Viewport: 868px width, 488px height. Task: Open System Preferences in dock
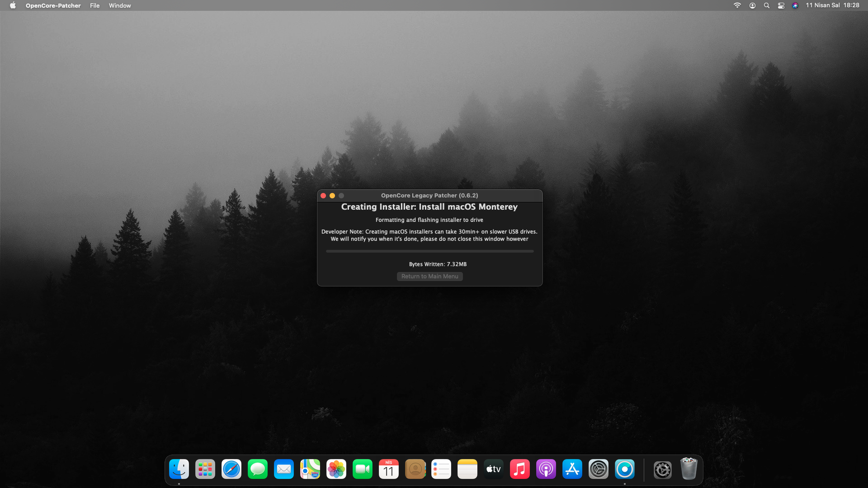[599, 469]
